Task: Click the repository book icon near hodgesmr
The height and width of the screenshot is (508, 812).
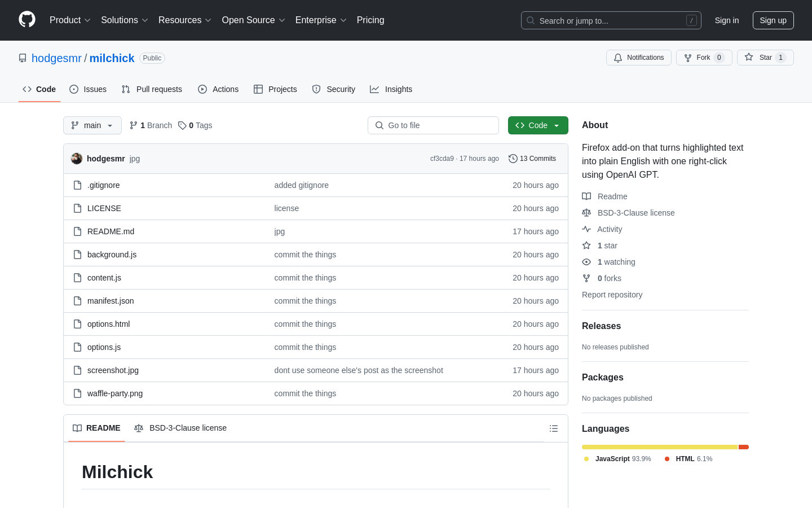Action: pos(23,58)
